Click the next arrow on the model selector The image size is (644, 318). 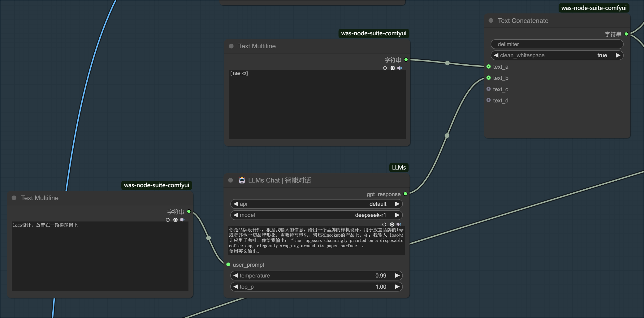pyautogui.click(x=397, y=215)
